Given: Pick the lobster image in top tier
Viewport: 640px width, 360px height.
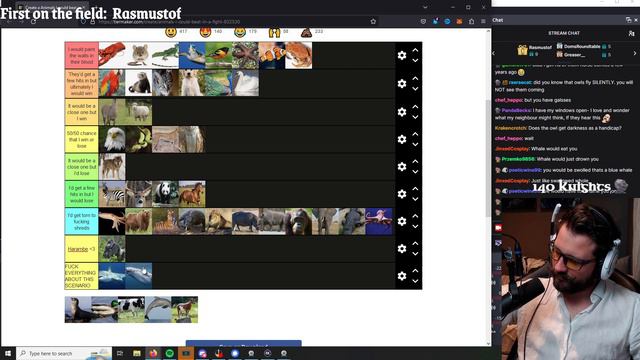Looking at the screenshot, I should [x=112, y=55].
